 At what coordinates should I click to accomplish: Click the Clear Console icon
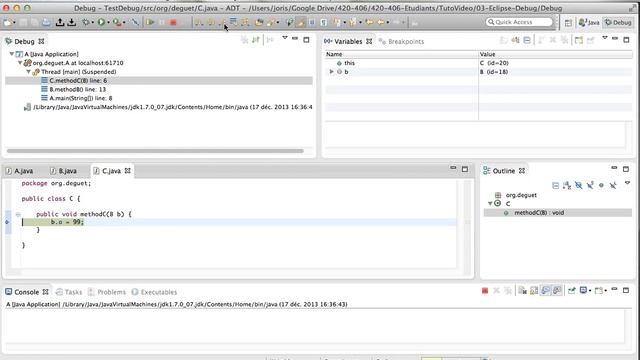tap(523, 291)
